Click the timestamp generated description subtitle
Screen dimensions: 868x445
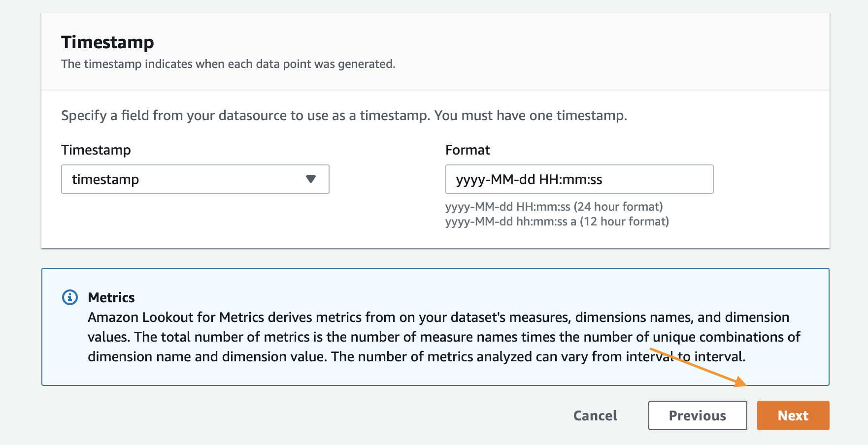pos(228,64)
